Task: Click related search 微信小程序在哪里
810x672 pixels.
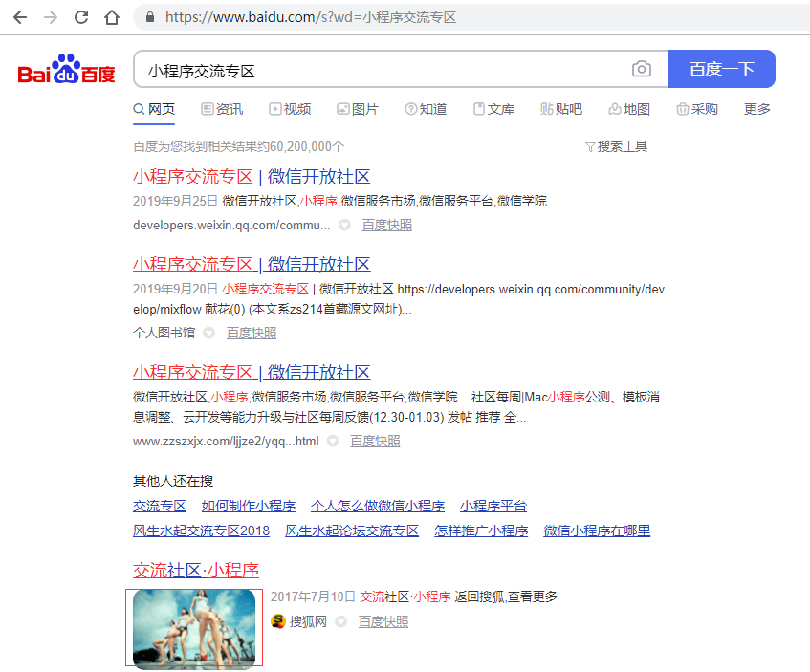Action: pos(597,531)
